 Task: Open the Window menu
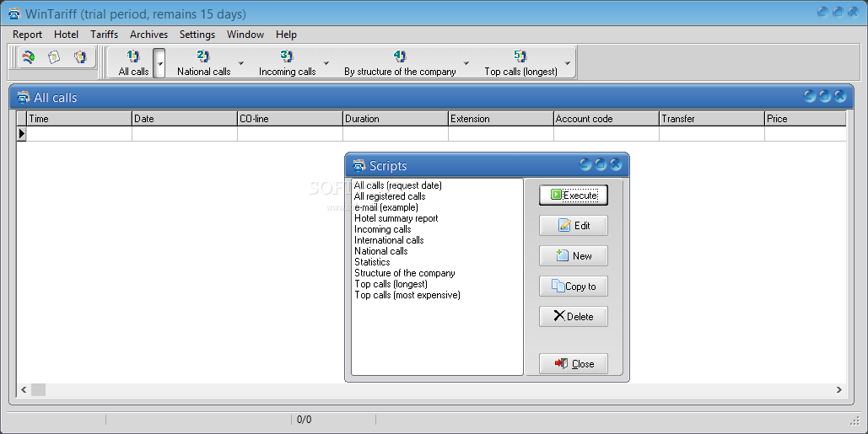click(x=245, y=35)
